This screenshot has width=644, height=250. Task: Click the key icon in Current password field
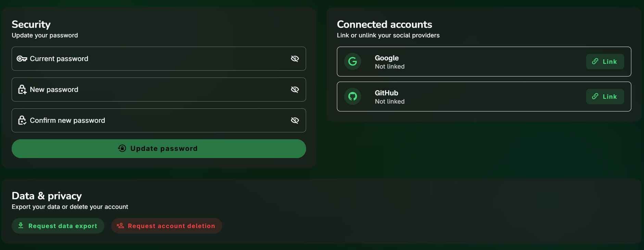click(21, 58)
